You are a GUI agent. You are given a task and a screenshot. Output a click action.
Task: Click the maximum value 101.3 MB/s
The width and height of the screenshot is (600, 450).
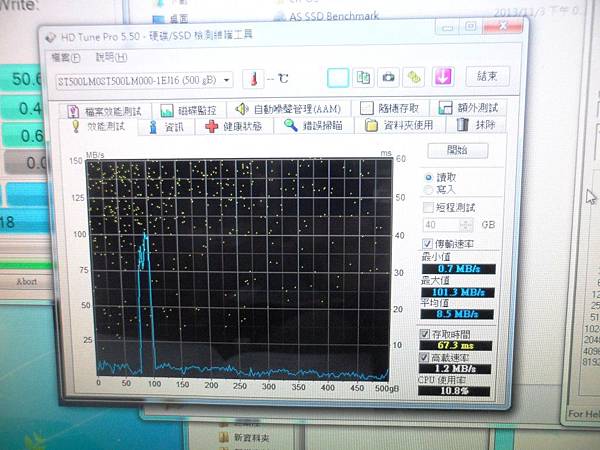[x=458, y=293]
